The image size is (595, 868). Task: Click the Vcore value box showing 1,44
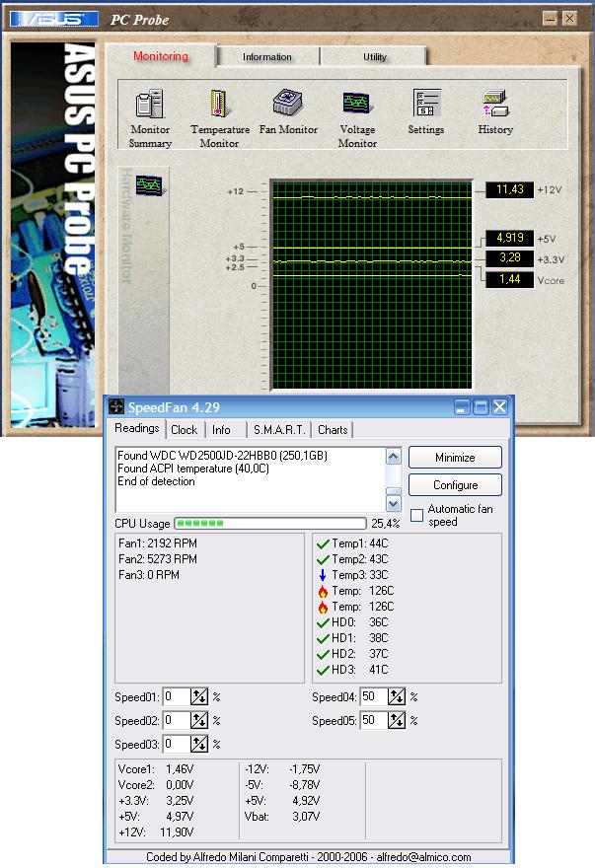(510, 279)
